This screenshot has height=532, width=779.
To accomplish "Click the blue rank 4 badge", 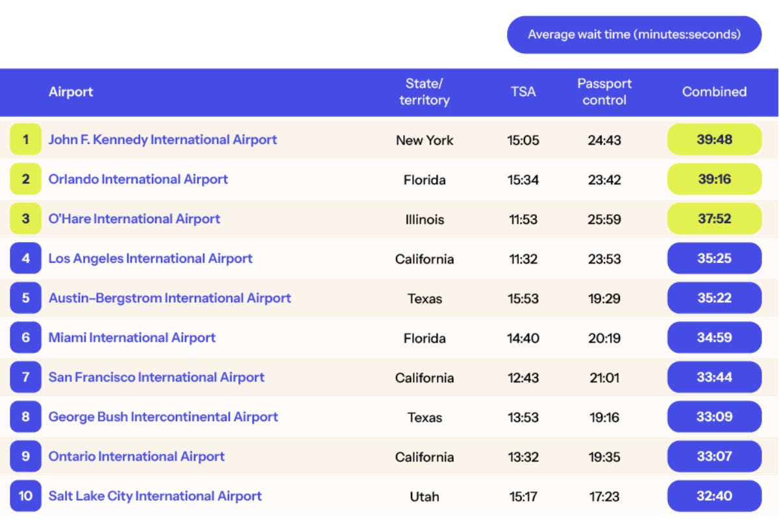I will (x=25, y=258).
